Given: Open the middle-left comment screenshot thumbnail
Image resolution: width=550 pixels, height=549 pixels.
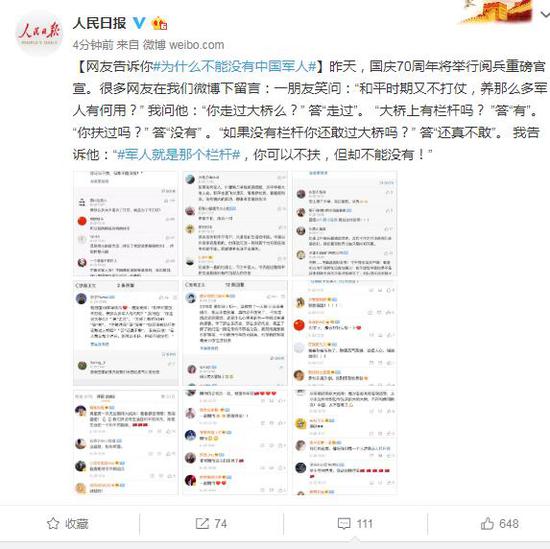Looking at the screenshot, I should click(126, 333).
